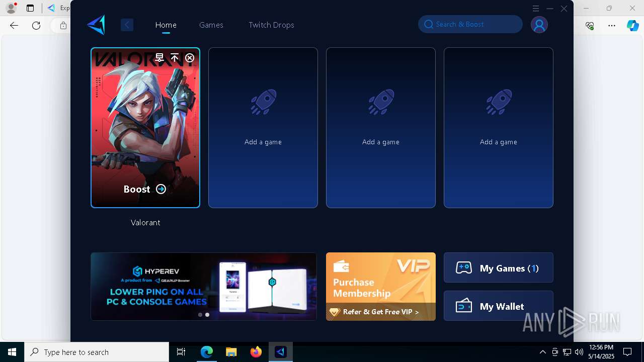Launch Firefox from the taskbar
The width and height of the screenshot is (644, 362).
coord(256,352)
